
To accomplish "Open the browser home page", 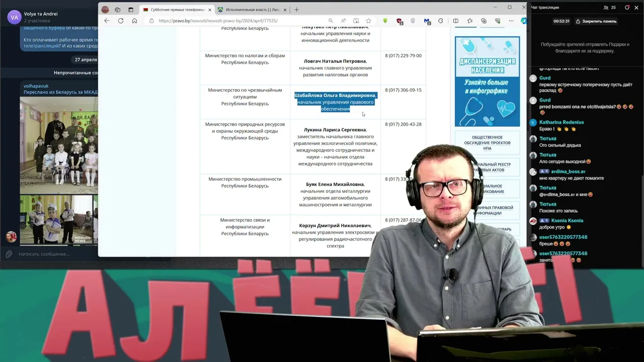I will (134, 21).
